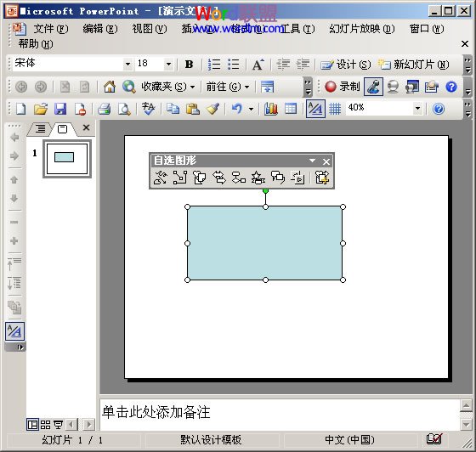Create a new blank presentation

click(x=21, y=109)
